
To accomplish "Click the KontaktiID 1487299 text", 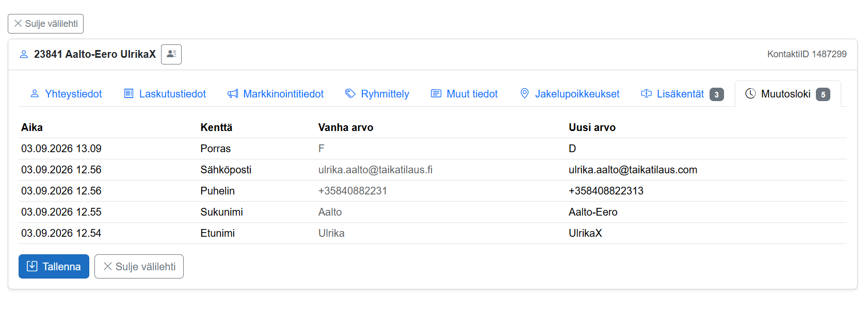I will click(x=807, y=54).
